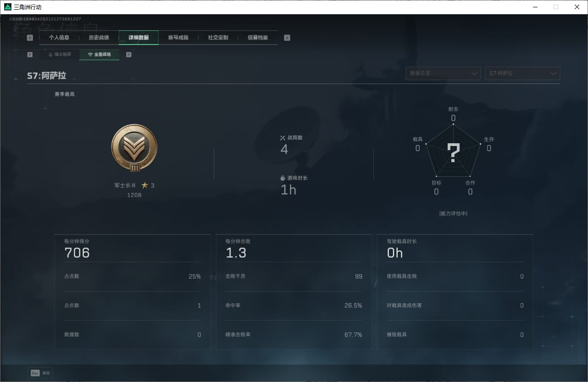Click the 载具 radar axis label
Image resolution: width=588 pixels, height=382 pixels.
click(417, 139)
